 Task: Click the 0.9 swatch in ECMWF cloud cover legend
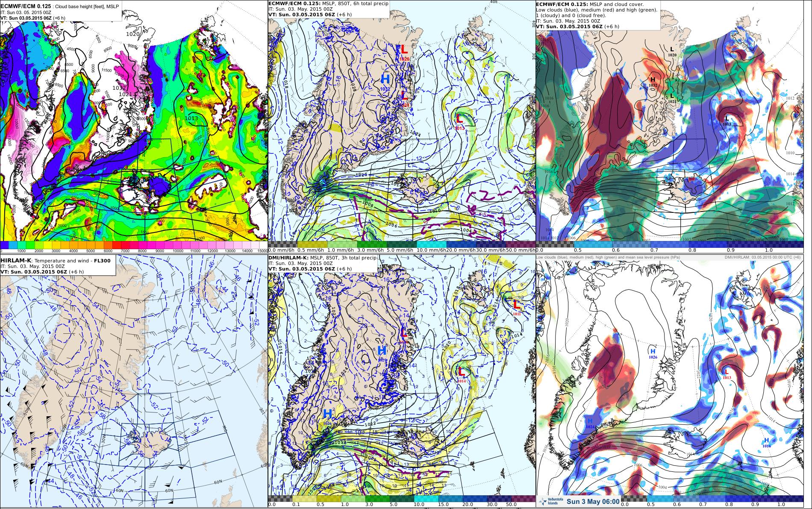[746, 244]
